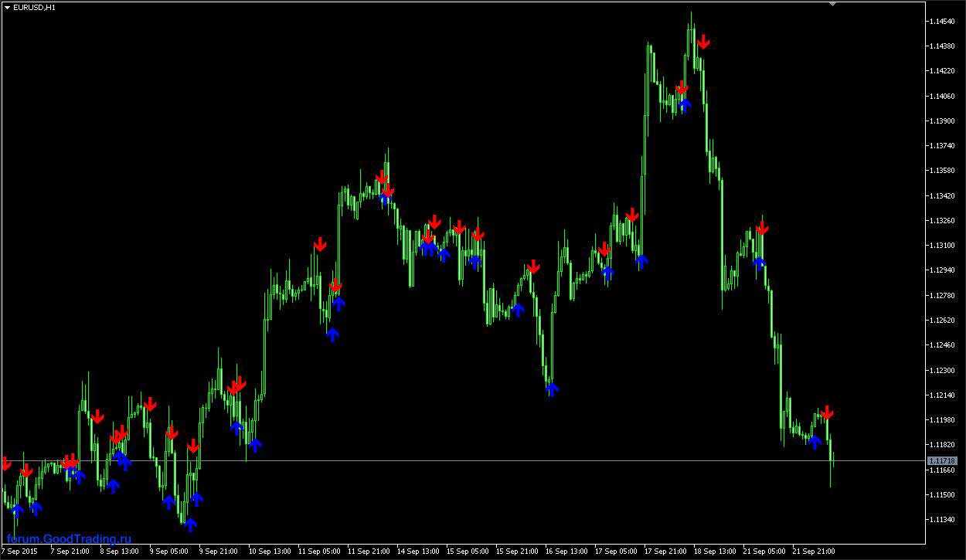
Task: Click the 16 Sep 13:00 time label
Action: point(566,552)
